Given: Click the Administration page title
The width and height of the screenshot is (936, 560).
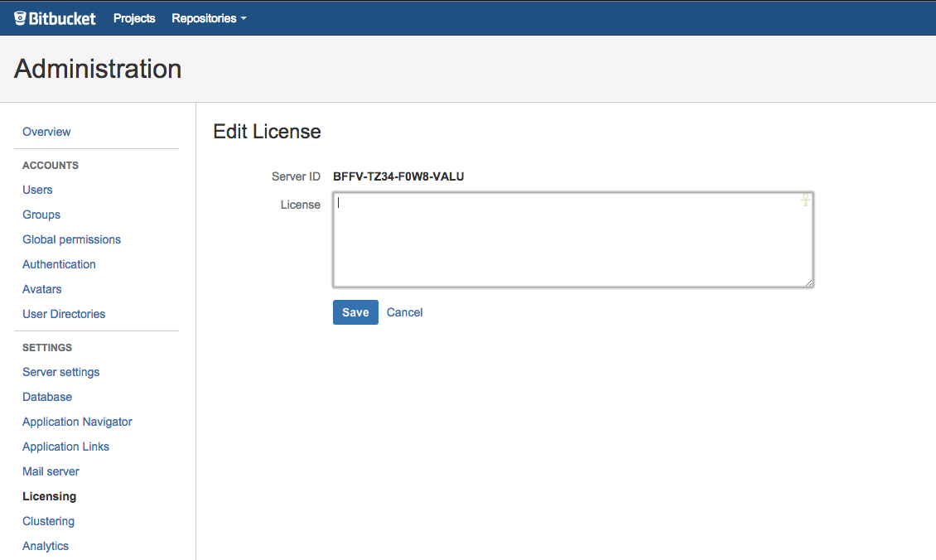Looking at the screenshot, I should (98, 69).
